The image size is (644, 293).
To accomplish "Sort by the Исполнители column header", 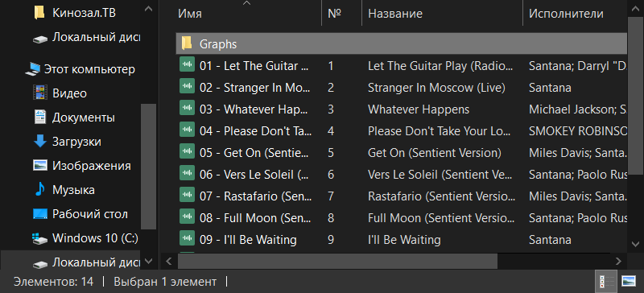I will coord(566,14).
